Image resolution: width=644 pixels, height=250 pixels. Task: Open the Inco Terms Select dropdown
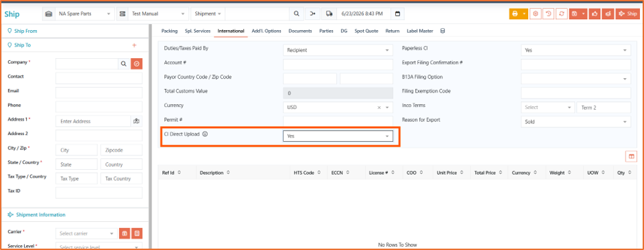548,108
